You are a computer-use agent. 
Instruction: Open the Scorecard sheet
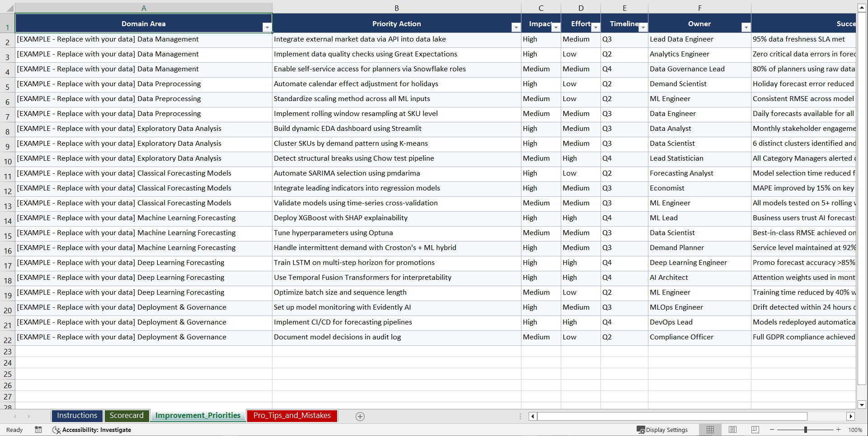click(127, 415)
